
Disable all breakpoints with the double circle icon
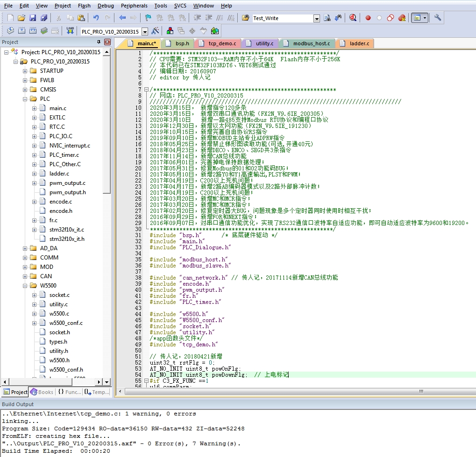pyautogui.click(x=391, y=18)
